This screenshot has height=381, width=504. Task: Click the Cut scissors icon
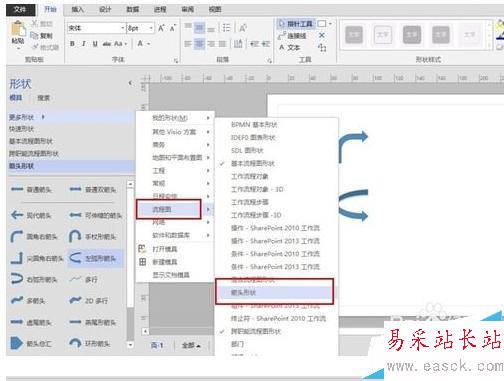tap(35, 23)
